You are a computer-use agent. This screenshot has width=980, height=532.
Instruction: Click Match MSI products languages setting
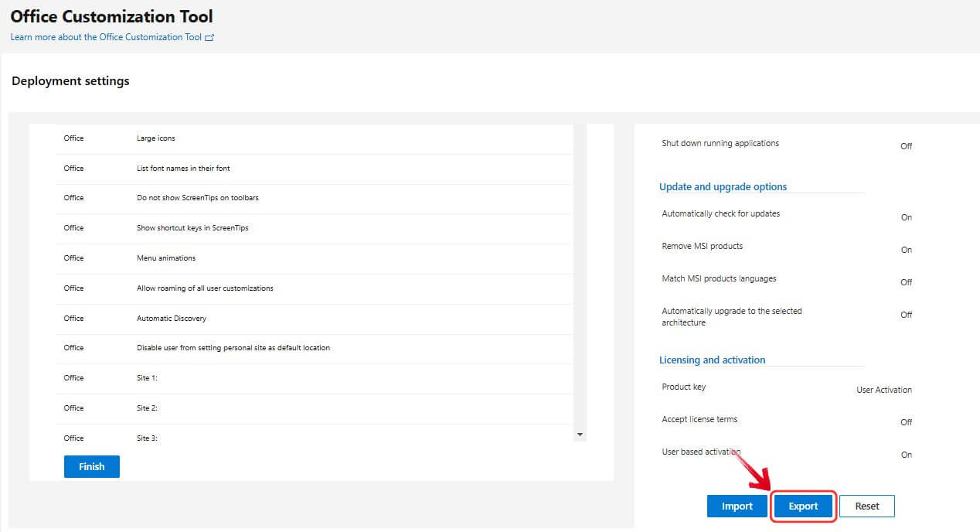click(719, 278)
